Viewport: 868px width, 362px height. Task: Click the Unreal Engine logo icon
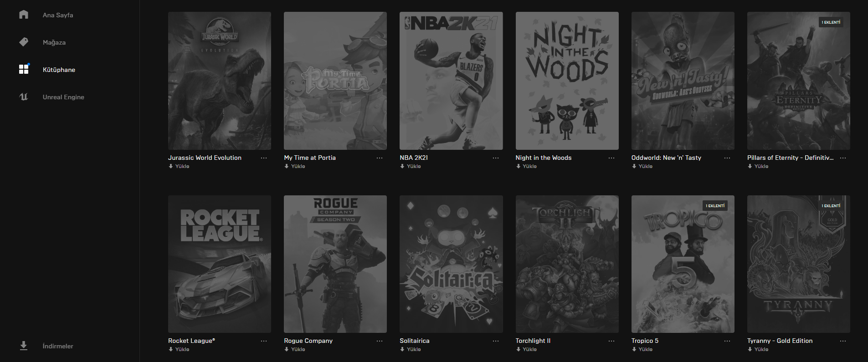click(24, 97)
